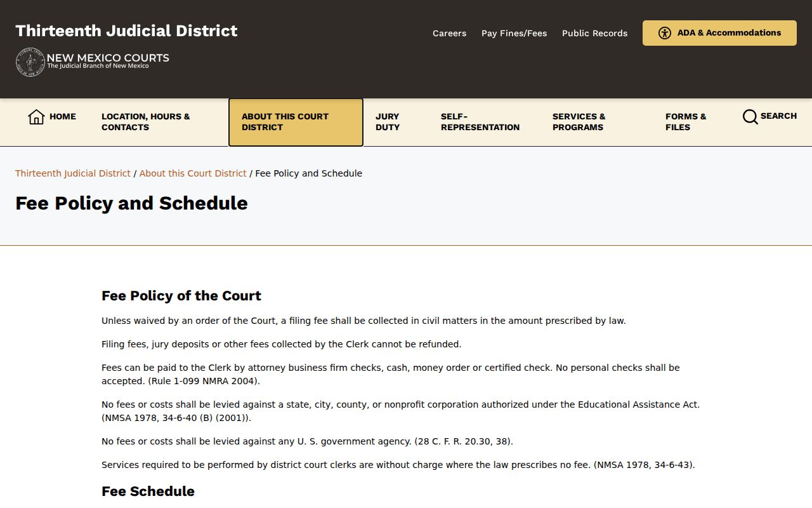Click the Fee Policy and Schedule breadcrumb text
Image resolution: width=812 pixels, height=508 pixels.
[309, 173]
